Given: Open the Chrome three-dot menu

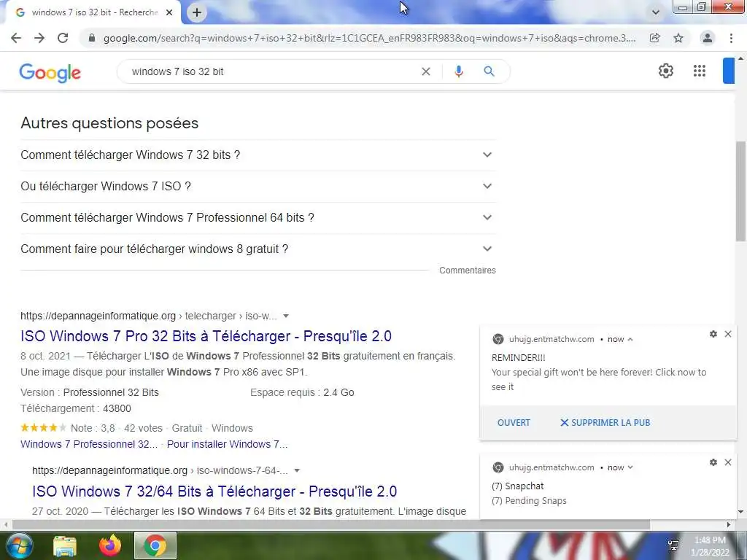Looking at the screenshot, I should point(731,38).
